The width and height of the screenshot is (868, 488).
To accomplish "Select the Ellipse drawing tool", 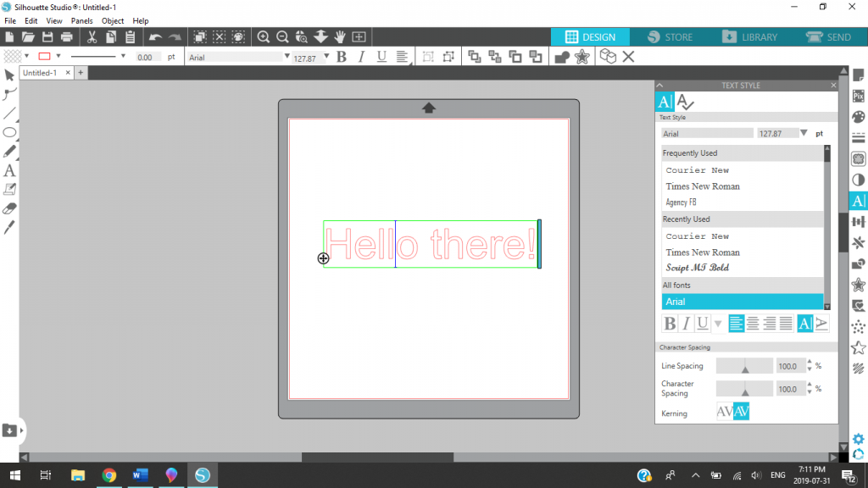I will (x=9, y=132).
